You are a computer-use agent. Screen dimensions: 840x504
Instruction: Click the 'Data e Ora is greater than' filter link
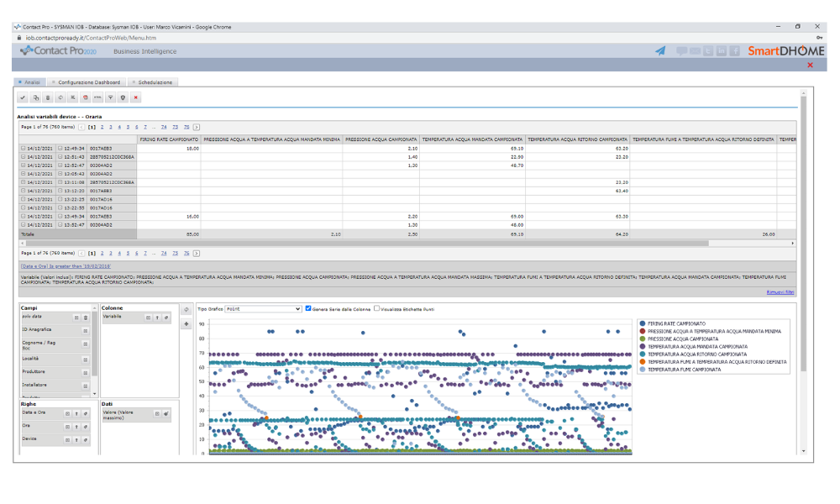(66, 266)
